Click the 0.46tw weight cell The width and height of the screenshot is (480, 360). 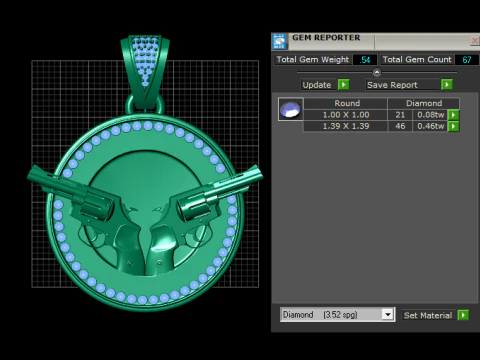pyautogui.click(x=430, y=126)
